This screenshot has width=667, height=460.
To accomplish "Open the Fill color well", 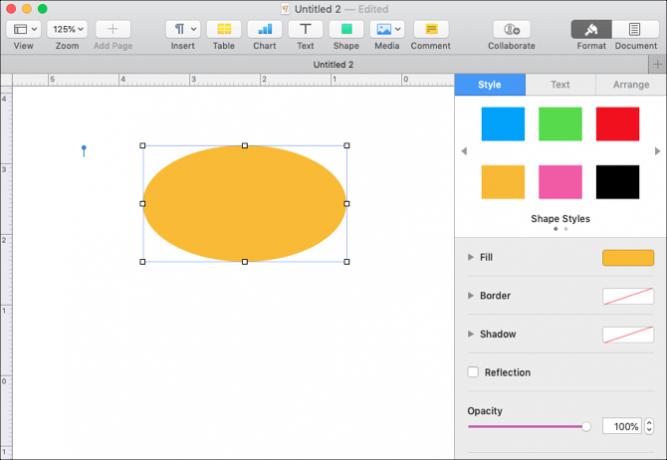I will tap(628, 258).
